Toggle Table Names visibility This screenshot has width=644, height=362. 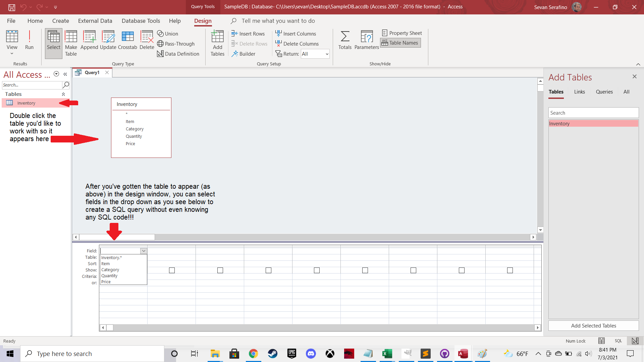coord(400,43)
